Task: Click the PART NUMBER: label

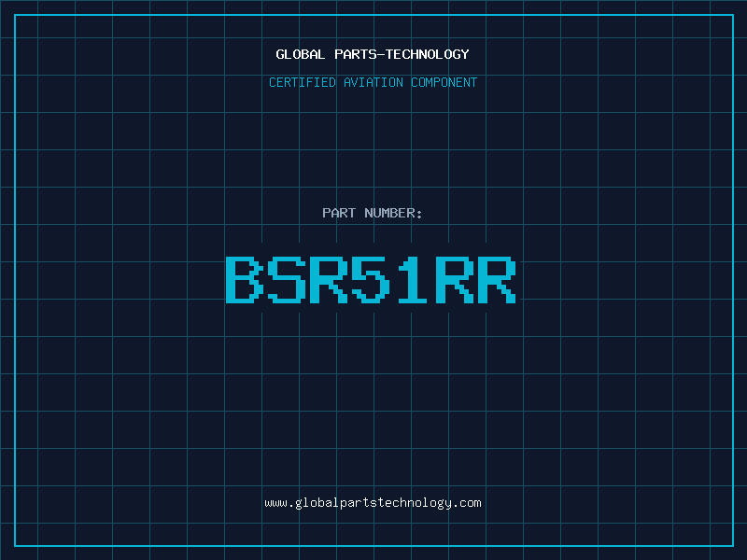Action: pyautogui.click(x=372, y=213)
